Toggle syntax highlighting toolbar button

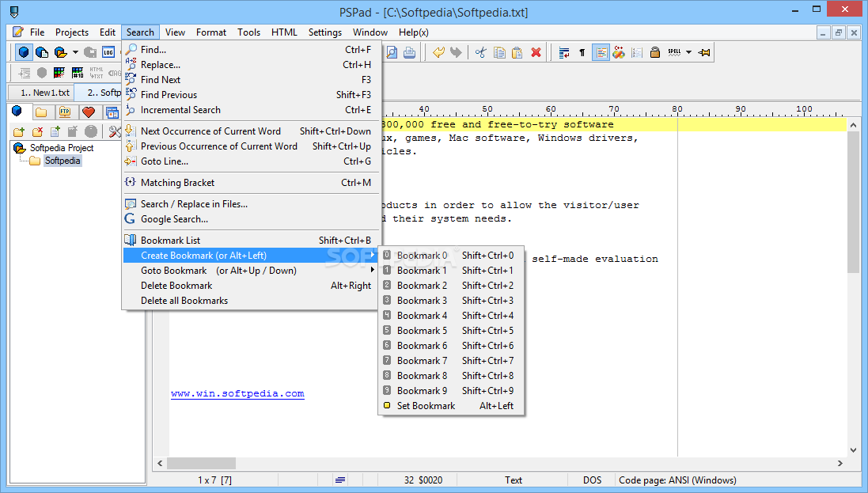click(601, 52)
